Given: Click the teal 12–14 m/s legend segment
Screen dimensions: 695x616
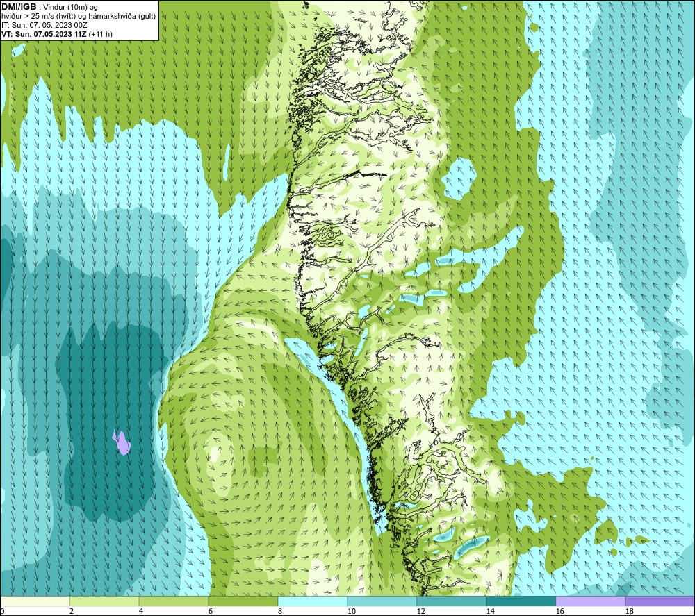Looking at the screenshot, I should tap(451, 601).
